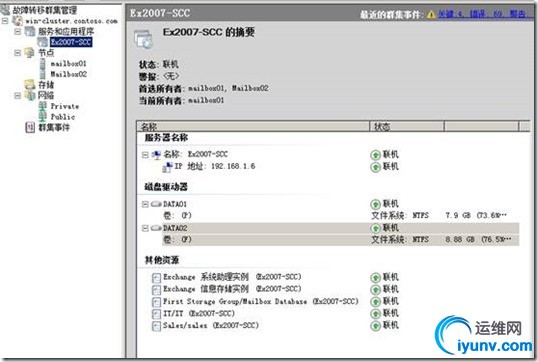
Task: Click the 群集事件 events icon
Action: point(30,127)
